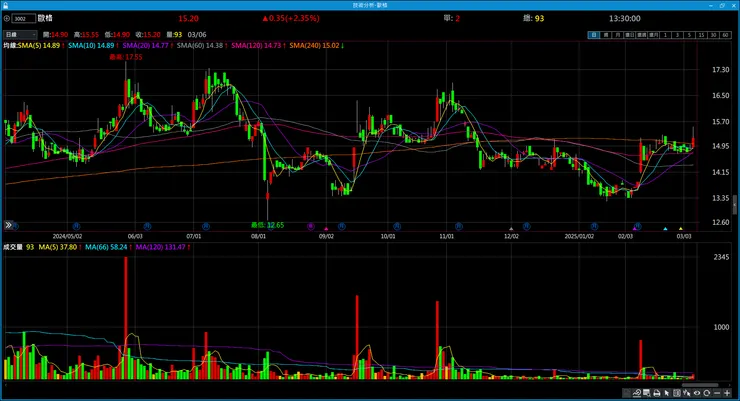Click the magenta triangle marker near 09/02
Image resolution: width=740 pixels, height=401 pixels.
326,229
